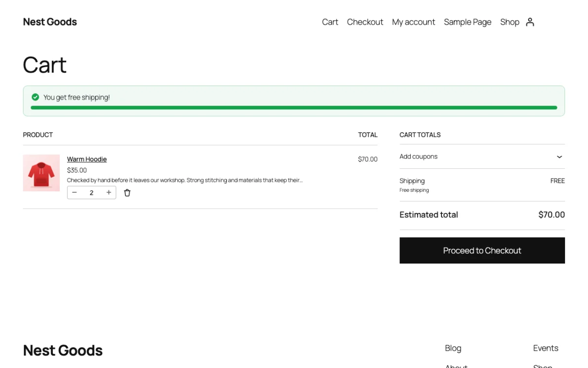This screenshot has height=368, width=588.
Task: Open Sample Page in the navigation
Action: point(467,22)
